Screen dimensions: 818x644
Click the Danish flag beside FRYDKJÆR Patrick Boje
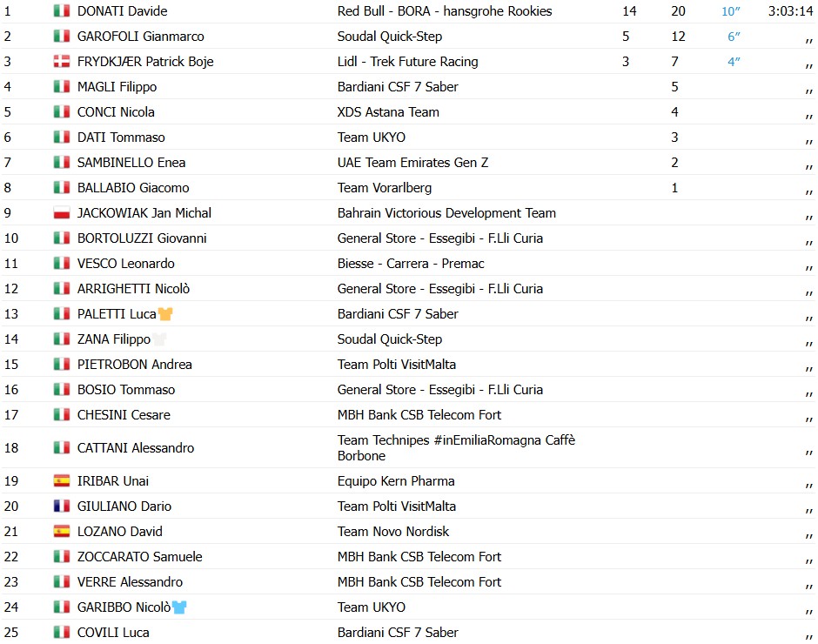pos(62,62)
